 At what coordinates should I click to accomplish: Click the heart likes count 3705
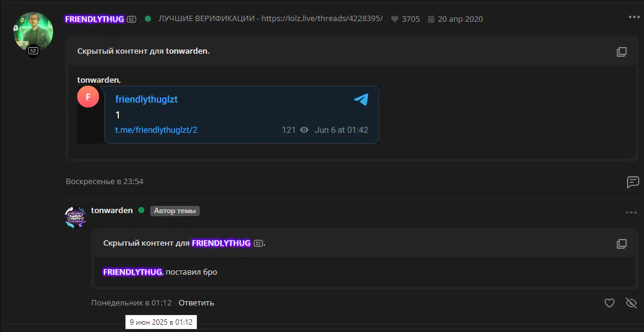(x=406, y=19)
